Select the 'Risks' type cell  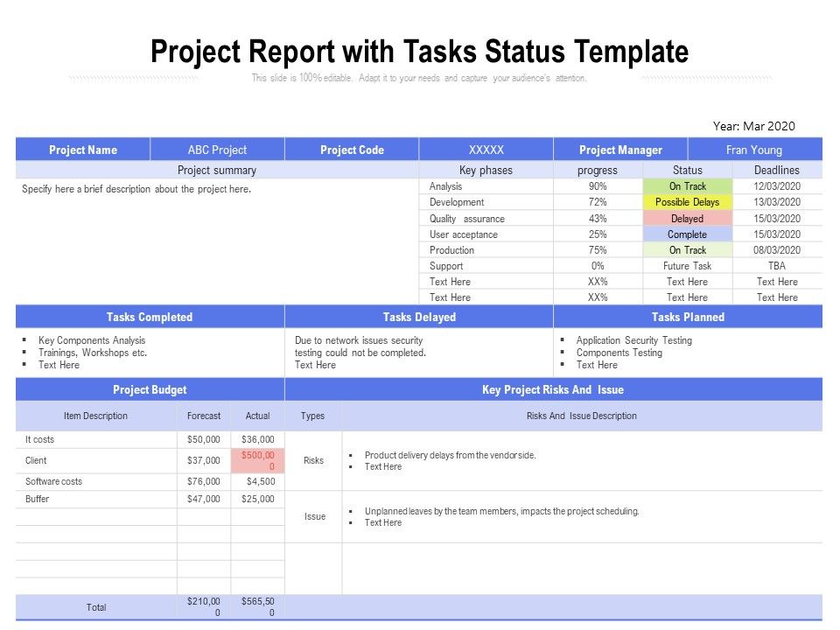313,460
